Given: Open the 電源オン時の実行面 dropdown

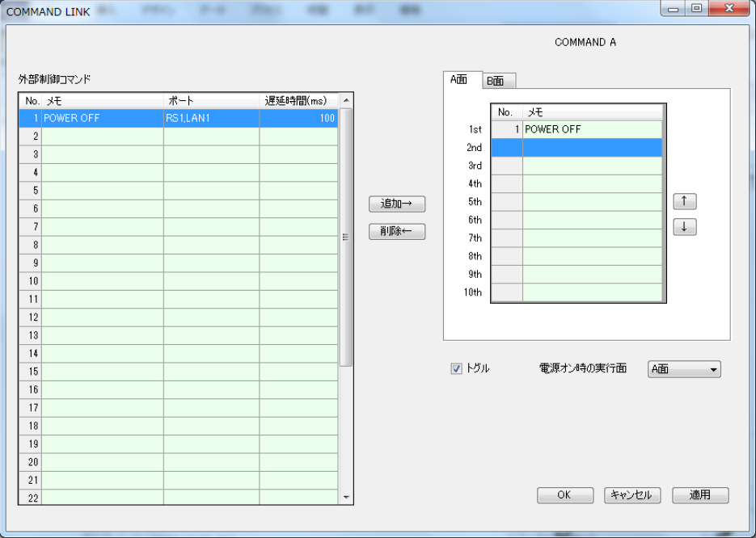Looking at the screenshot, I should click(x=684, y=369).
